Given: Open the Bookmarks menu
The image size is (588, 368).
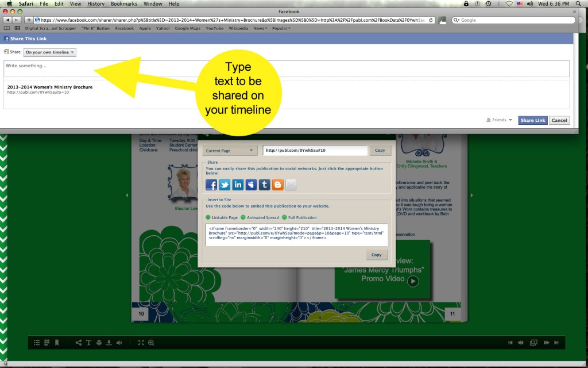Looking at the screenshot, I should (x=124, y=4).
